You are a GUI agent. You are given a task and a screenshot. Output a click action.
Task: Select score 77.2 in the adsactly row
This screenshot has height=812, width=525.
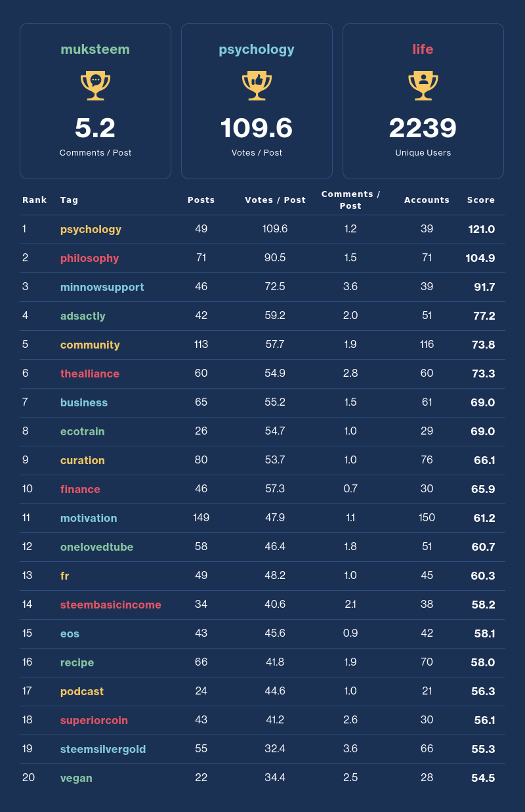point(484,316)
